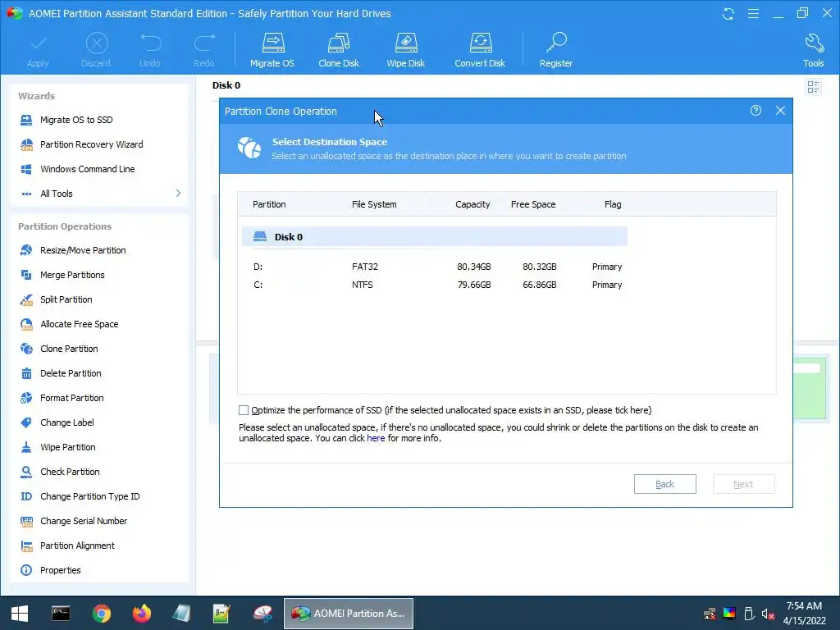Click the refresh icon in title bar

click(728, 13)
